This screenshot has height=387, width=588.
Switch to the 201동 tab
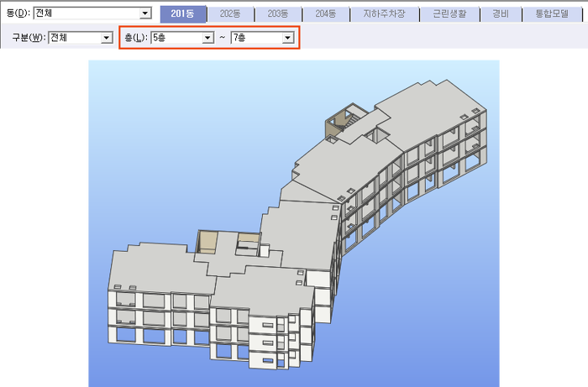pyautogui.click(x=183, y=14)
